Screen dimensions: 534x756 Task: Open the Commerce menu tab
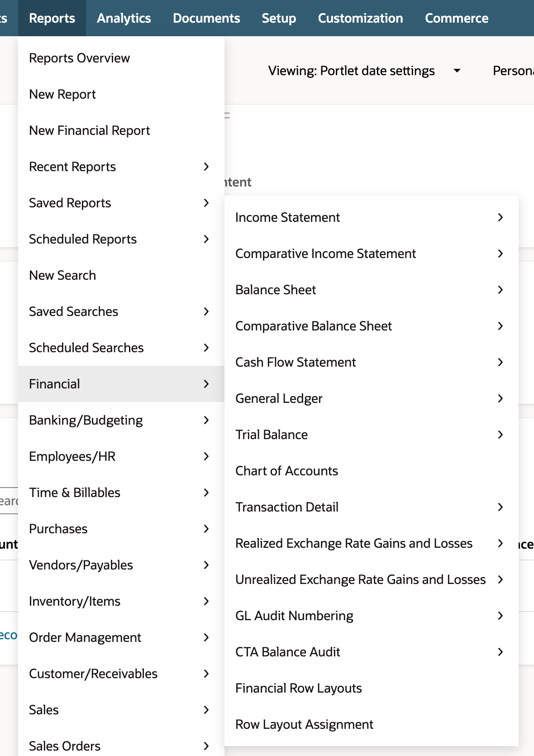click(x=457, y=18)
